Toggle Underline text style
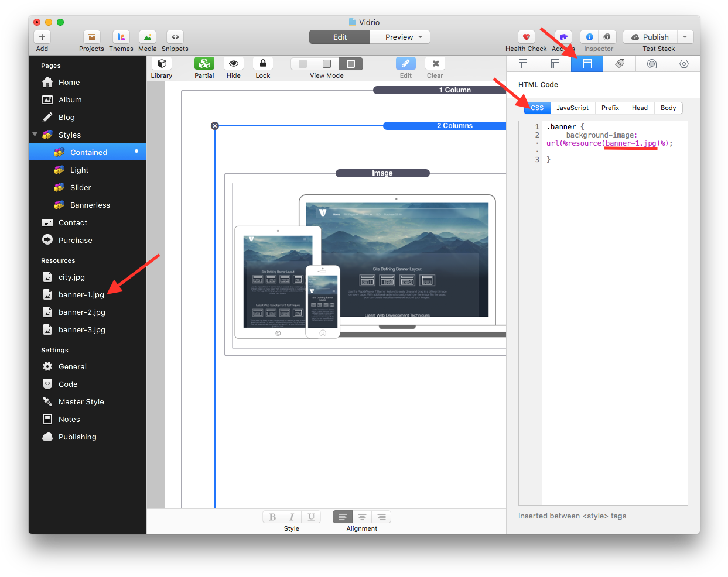Image resolution: width=728 pixels, height=577 pixels. click(x=311, y=517)
